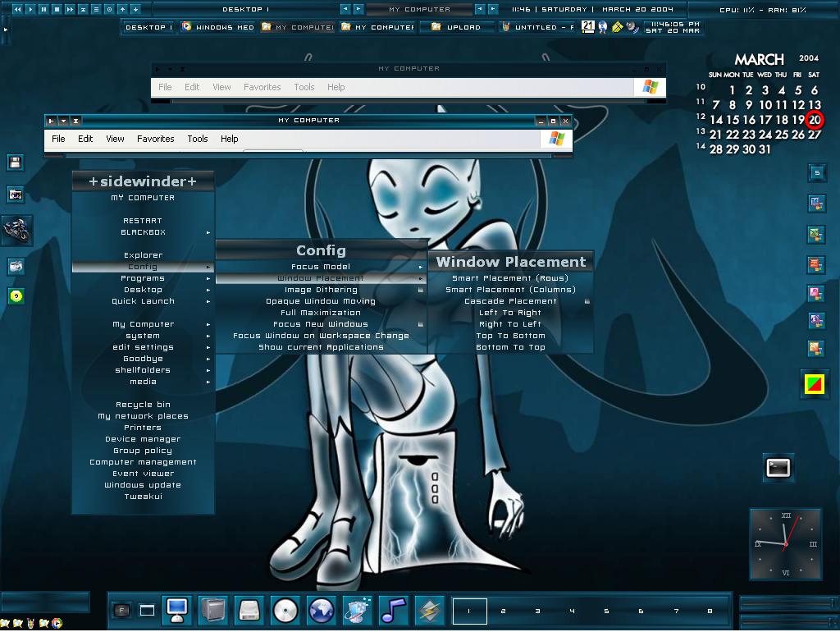Pause playback with the pause button
Image resolution: width=840 pixels, height=632 pixels.
click(x=44, y=9)
